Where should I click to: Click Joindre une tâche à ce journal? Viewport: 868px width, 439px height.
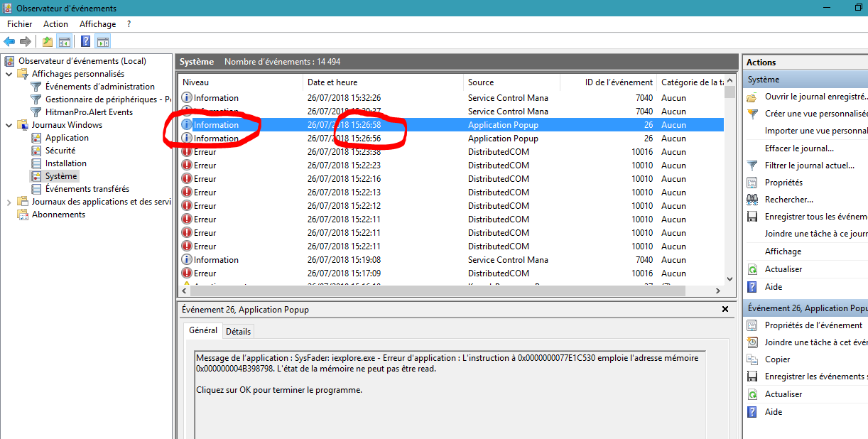(x=816, y=234)
